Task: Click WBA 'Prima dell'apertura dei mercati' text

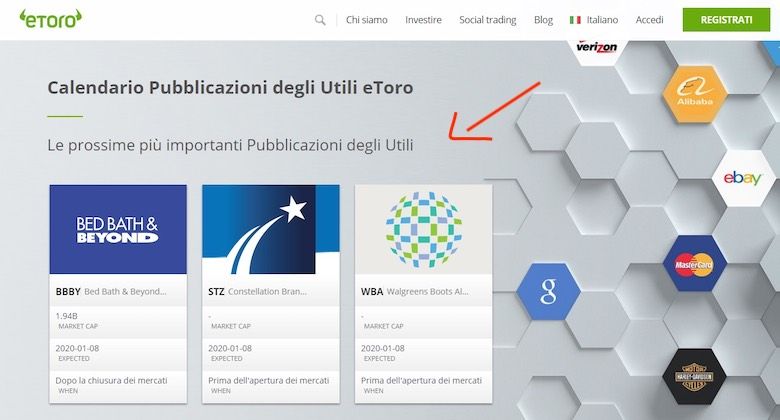Action: [x=421, y=381]
